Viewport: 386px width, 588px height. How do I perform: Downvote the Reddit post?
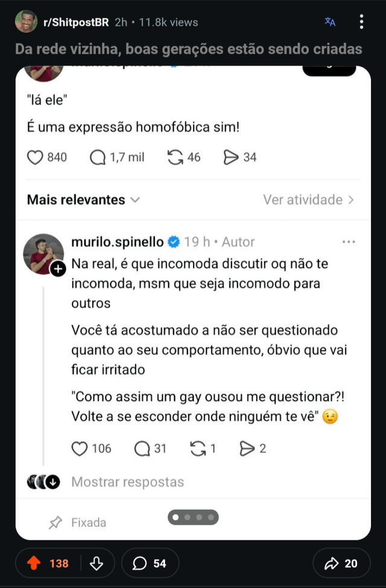pos(96,563)
